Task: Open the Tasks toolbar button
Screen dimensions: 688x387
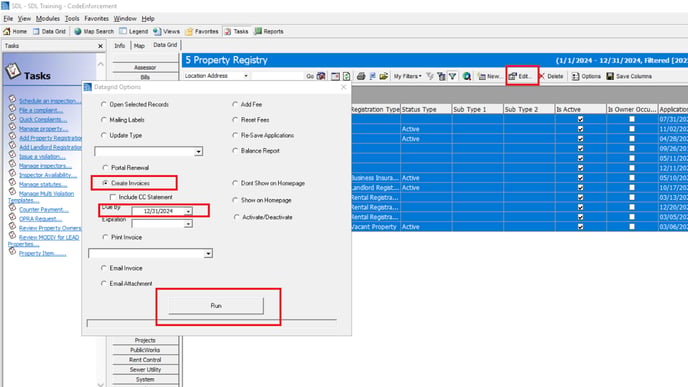Action: [236, 32]
